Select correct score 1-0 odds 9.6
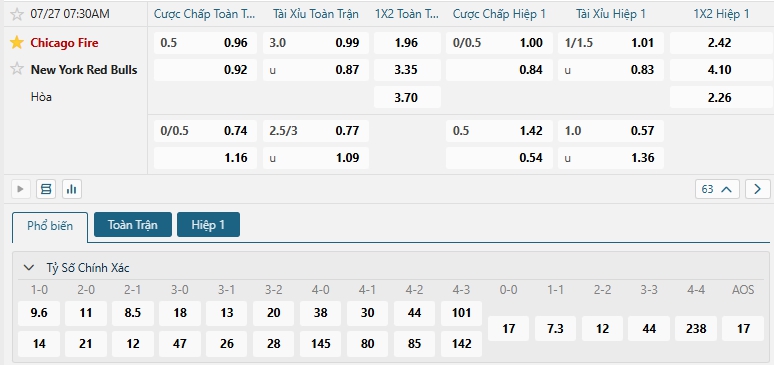The image size is (774, 365). point(39,313)
